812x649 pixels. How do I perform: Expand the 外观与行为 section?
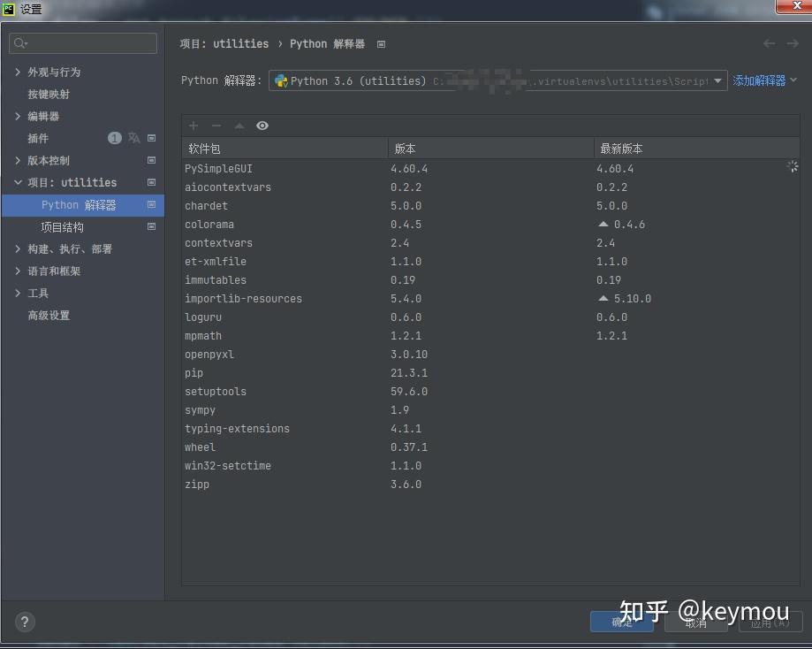(x=16, y=72)
